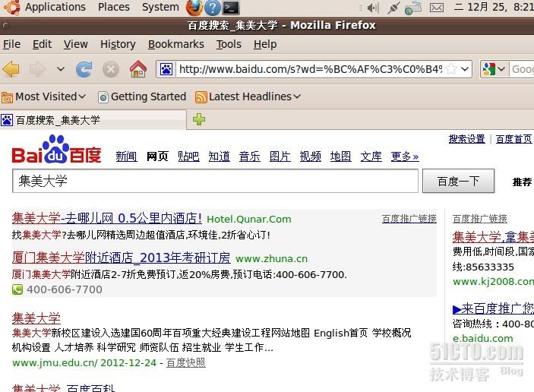Click green phone icon beside 400-606-7700

click(x=17, y=289)
